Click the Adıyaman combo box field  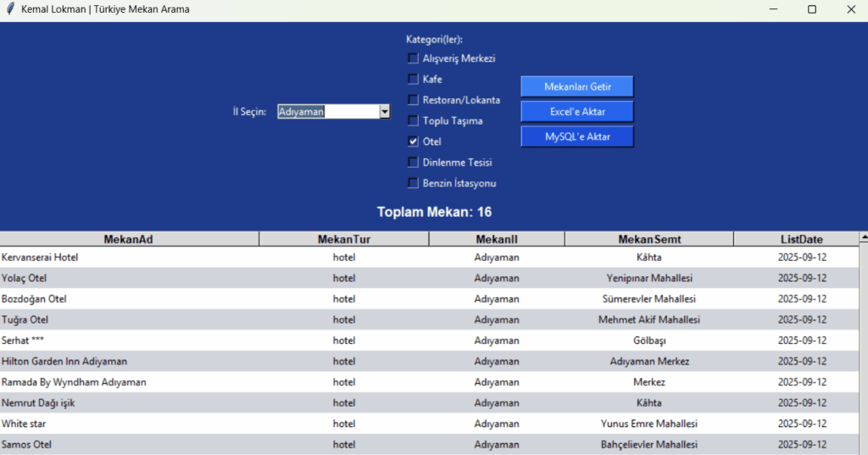click(x=327, y=111)
